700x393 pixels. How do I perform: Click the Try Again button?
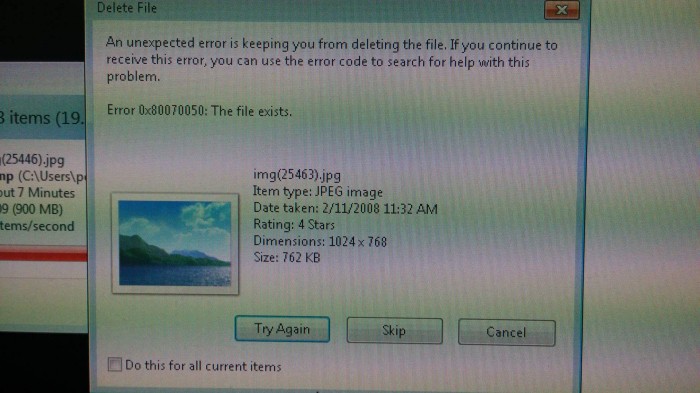click(282, 329)
